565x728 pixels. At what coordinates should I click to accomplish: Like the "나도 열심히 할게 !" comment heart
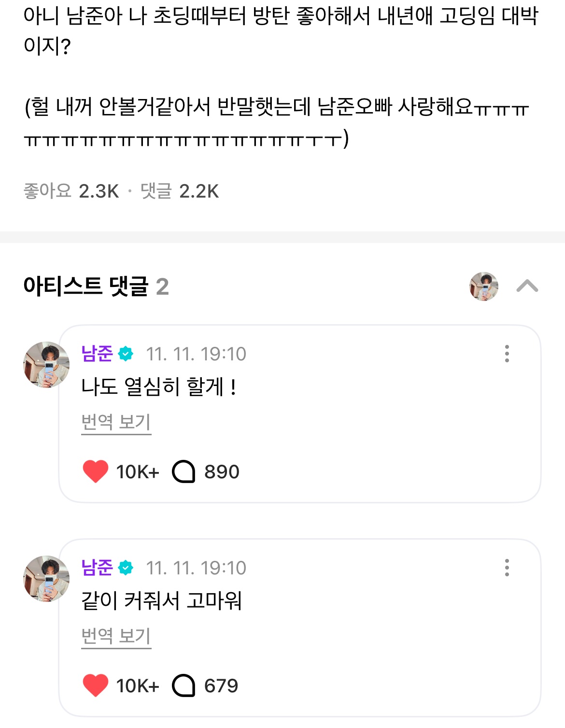coord(96,471)
